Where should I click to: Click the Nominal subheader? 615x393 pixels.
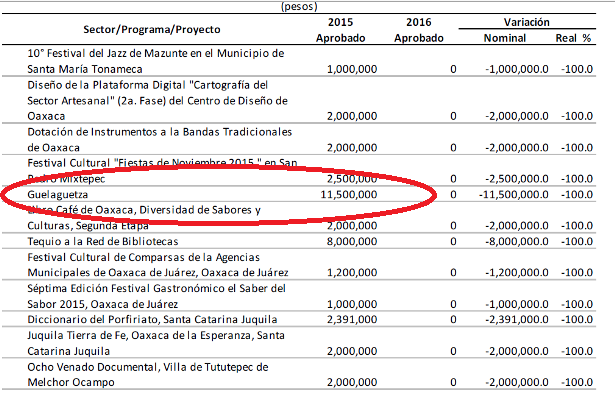point(504,38)
